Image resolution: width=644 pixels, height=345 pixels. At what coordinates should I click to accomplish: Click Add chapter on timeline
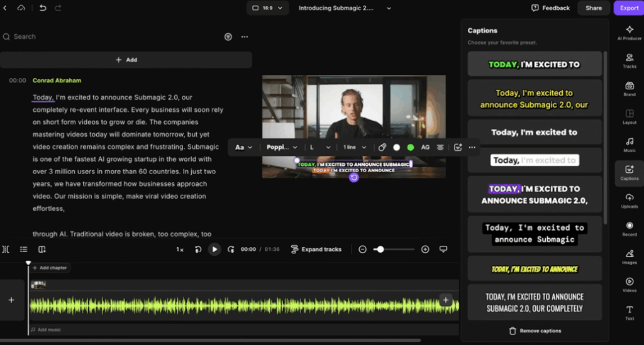(x=50, y=268)
